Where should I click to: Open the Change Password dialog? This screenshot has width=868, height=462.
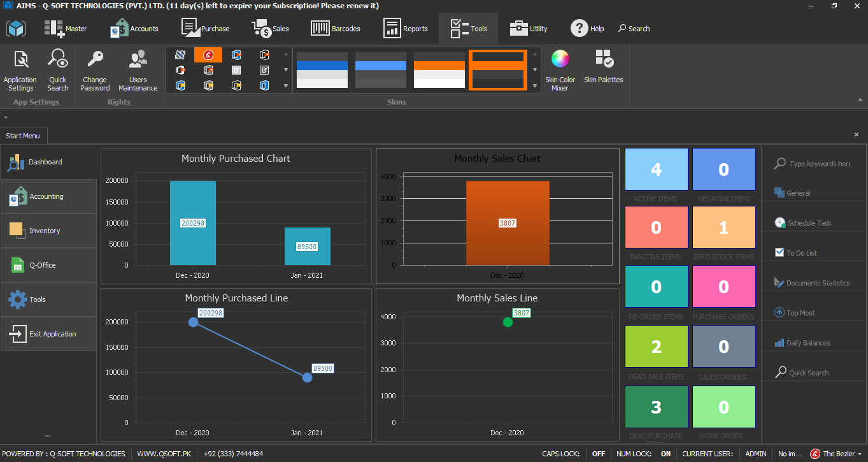(x=96, y=71)
